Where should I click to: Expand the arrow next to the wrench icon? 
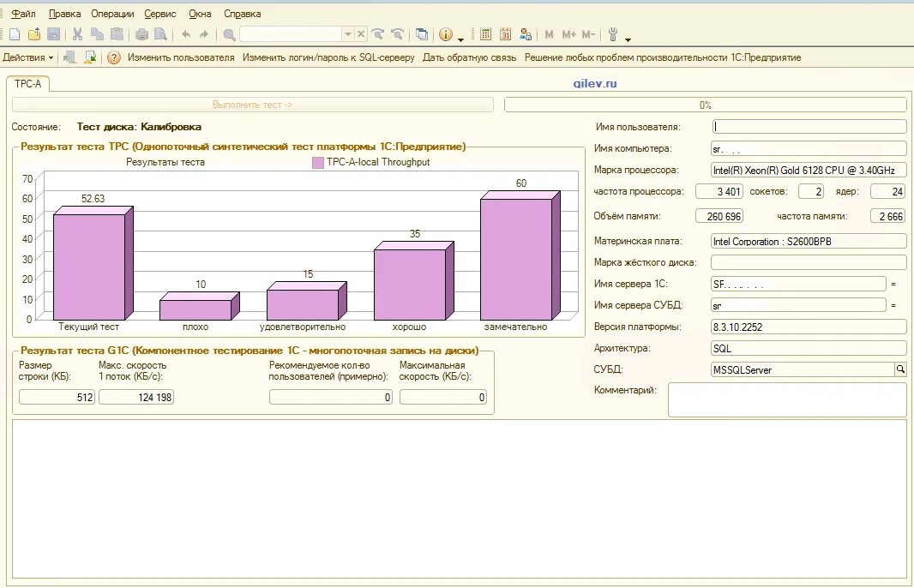tap(628, 39)
